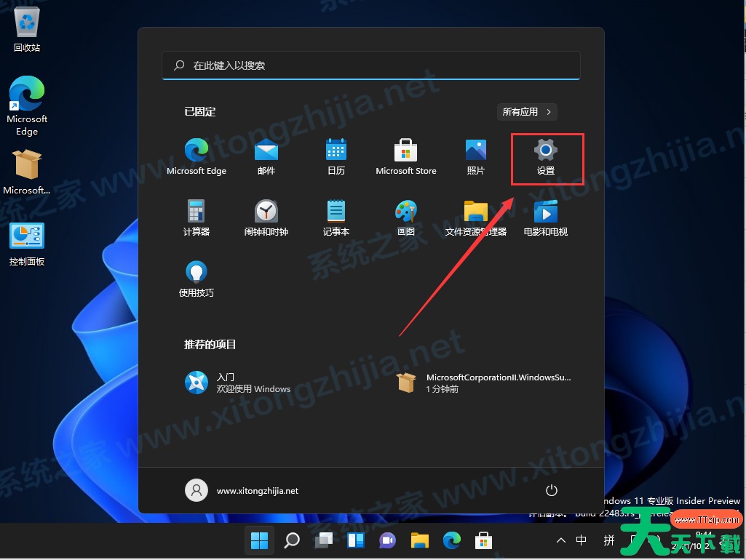This screenshot has height=560, width=746.
Task: Open Widgets from taskbar
Action: tap(355, 540)
